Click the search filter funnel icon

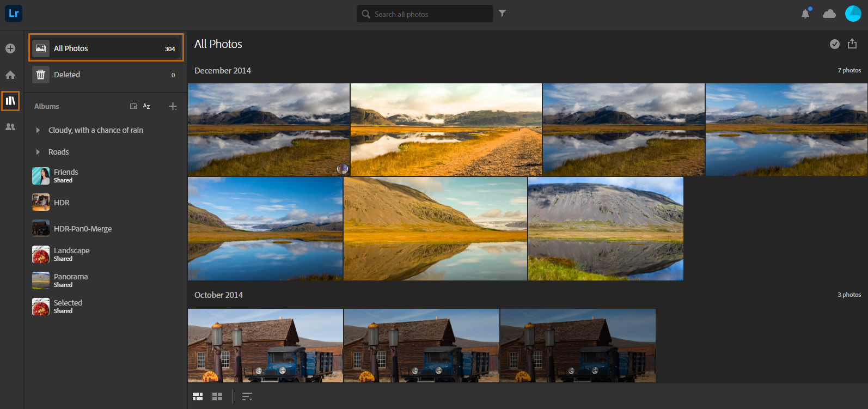pyautogui.click(x=502, y=14)
